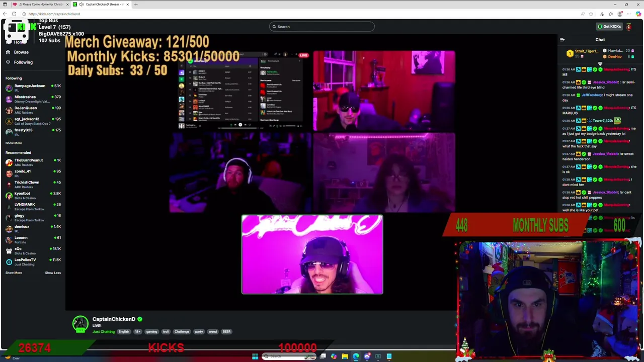Click the BEER stream tag

(226, 332)
